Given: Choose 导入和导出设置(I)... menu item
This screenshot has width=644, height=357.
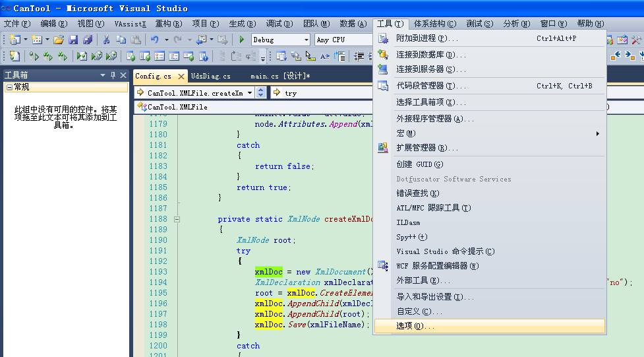Looking at the screenshot, I should tap(490, 297).
